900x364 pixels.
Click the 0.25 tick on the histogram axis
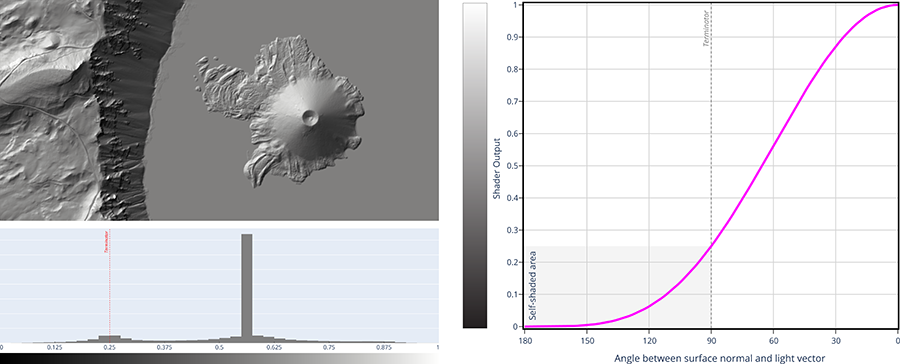click(x=110, y=347)
